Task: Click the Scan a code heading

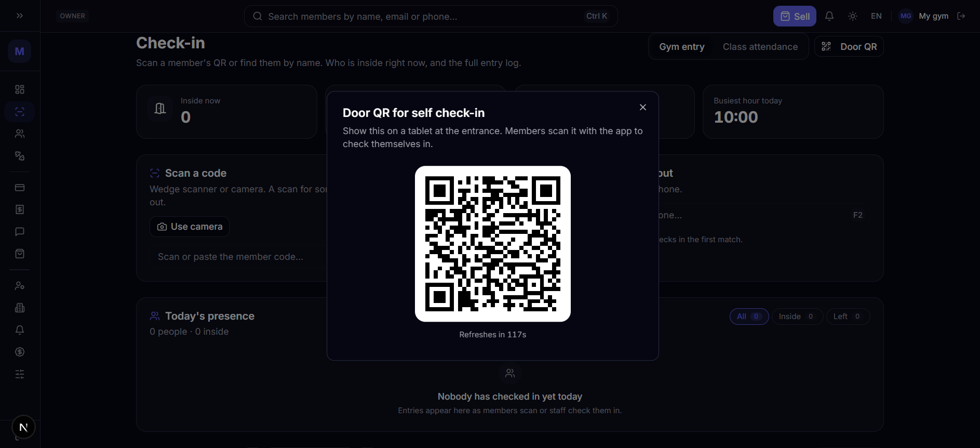Action: (196, 173)
